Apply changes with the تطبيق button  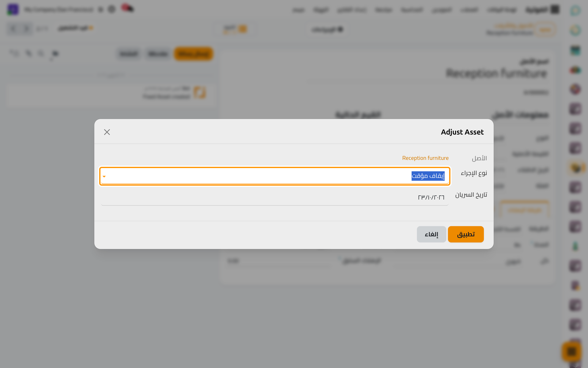466,234
